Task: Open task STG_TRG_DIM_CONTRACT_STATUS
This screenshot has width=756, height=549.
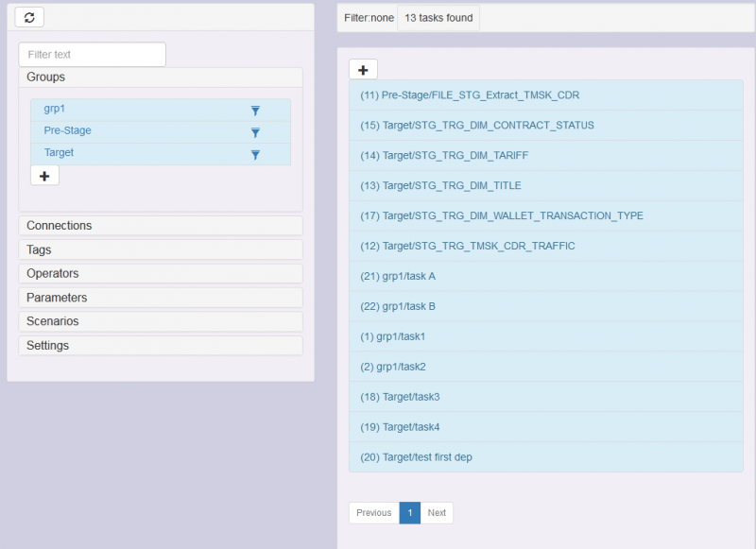Action: [546, 126]
